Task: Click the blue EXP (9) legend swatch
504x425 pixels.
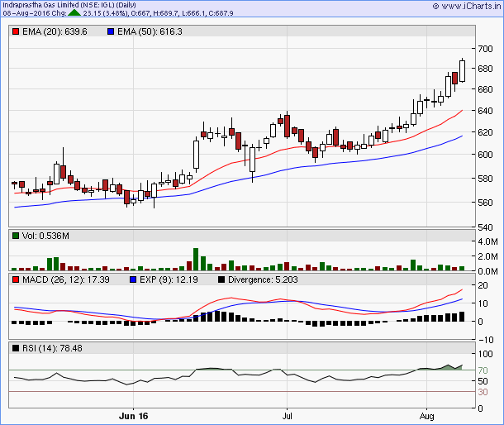Action: (133, 279)
